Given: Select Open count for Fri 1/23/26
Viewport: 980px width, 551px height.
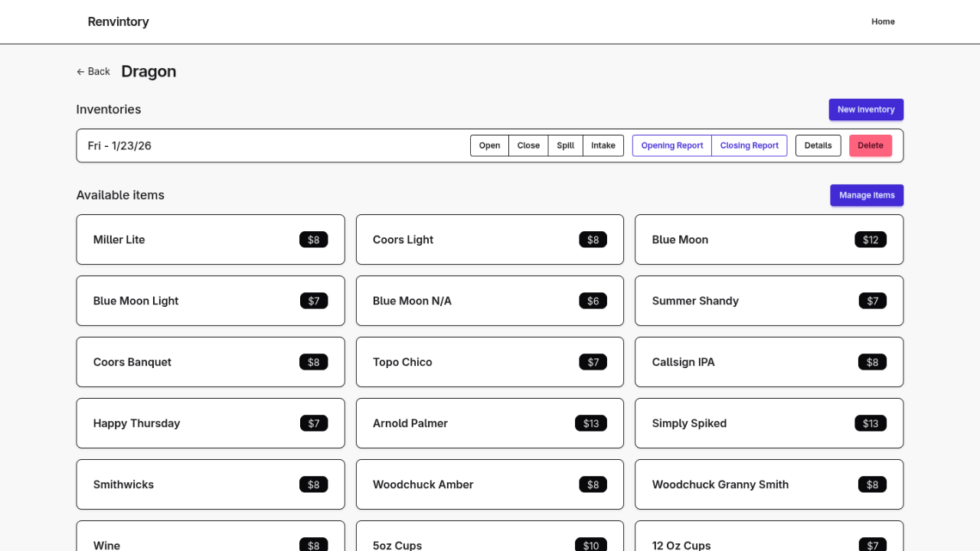Looking at the screenshot, I should click(x=489, y=145).
